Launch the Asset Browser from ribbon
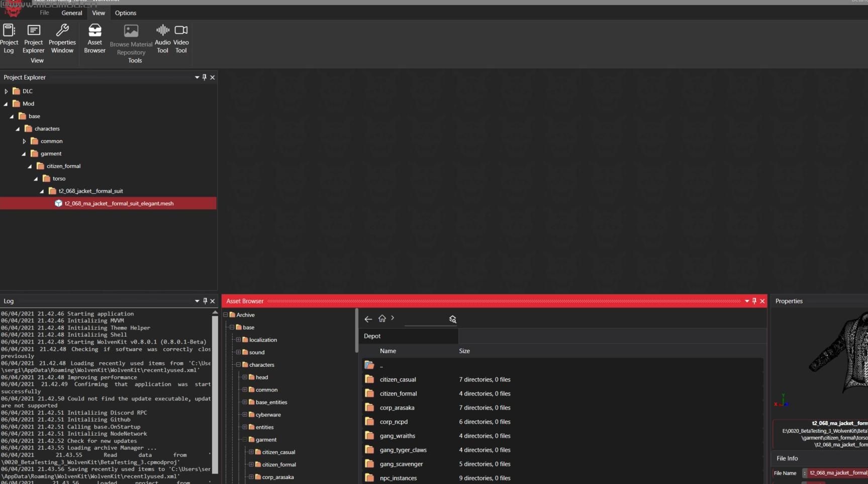The height and width of the screenshot is (484, 868). pyautogui.click(x=94, y=38)
